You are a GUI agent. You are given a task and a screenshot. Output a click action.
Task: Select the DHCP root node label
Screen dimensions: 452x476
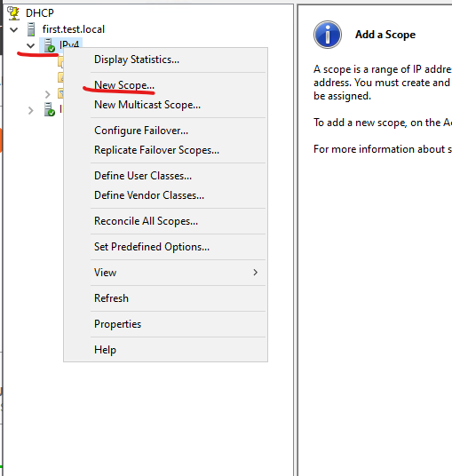coord(40,13)
